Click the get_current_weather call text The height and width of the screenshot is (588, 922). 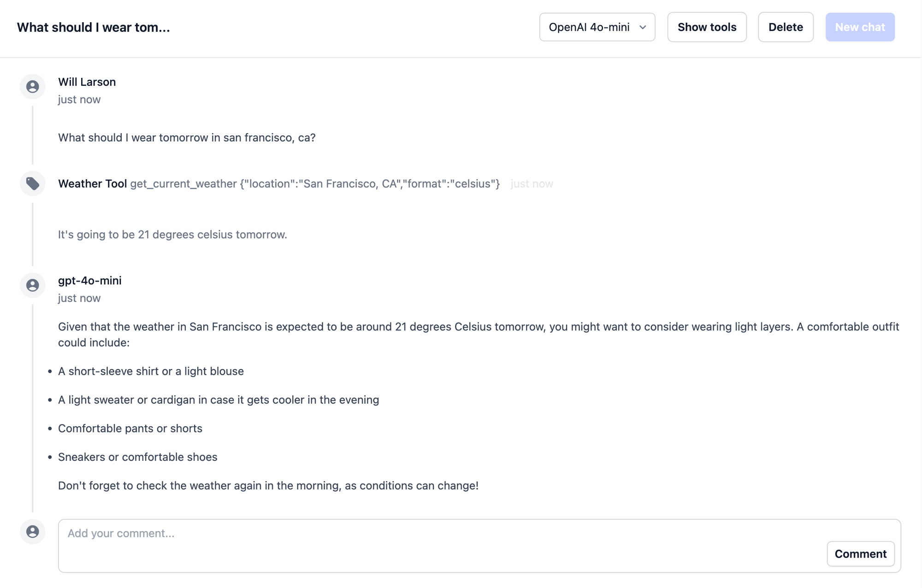[315, 183]
